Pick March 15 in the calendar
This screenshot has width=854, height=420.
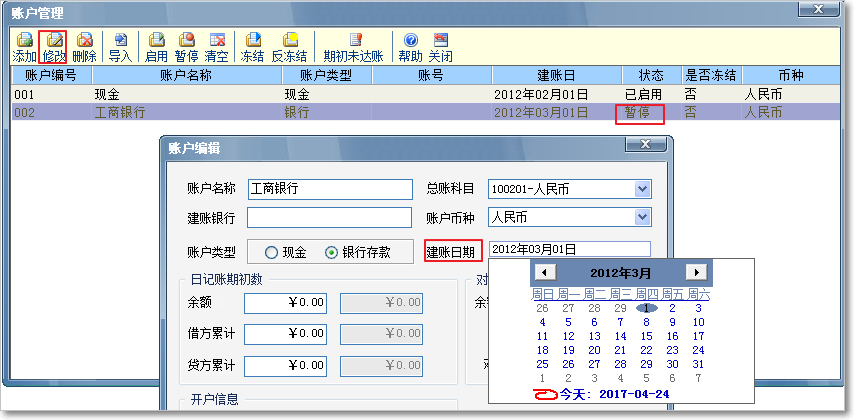646,336
